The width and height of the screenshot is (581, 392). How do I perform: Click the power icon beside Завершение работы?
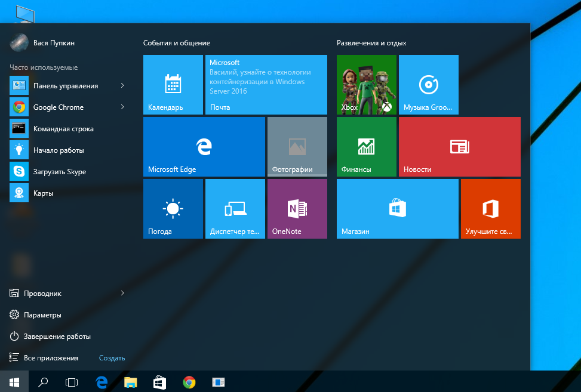click(14, 336)
